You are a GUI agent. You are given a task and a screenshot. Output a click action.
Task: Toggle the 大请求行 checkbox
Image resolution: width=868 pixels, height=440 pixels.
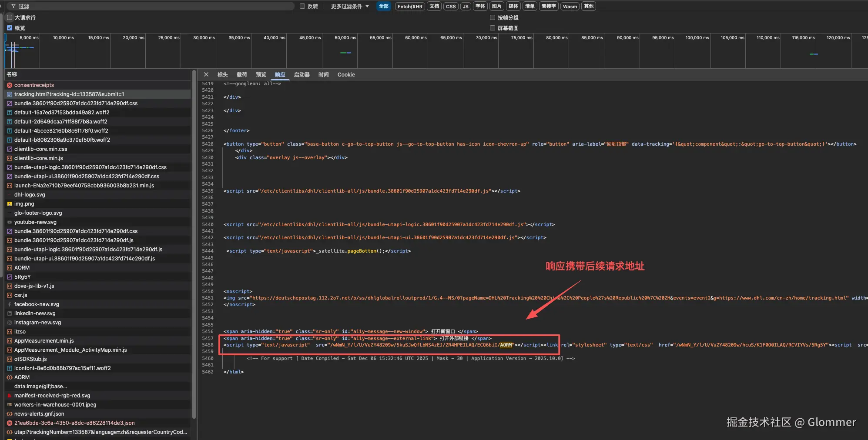pyautogui.click(x=10, y=18)
